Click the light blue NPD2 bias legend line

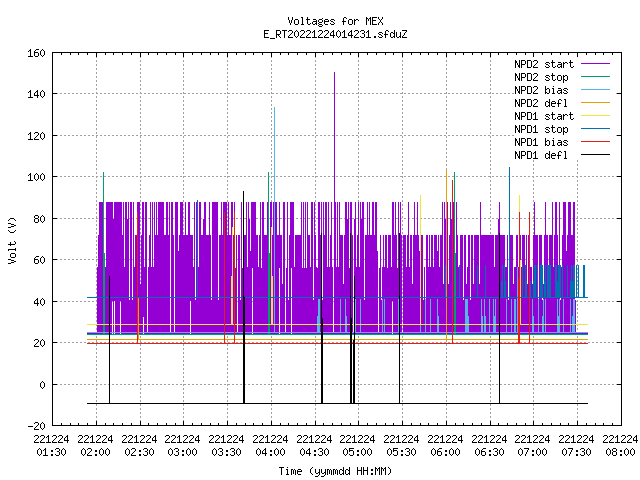595,89
